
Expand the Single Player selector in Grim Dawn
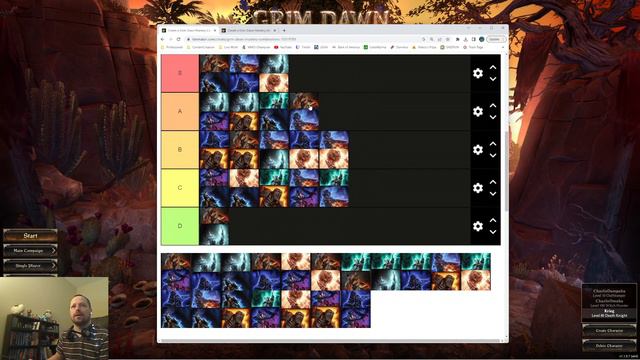[x=30, y=266]
